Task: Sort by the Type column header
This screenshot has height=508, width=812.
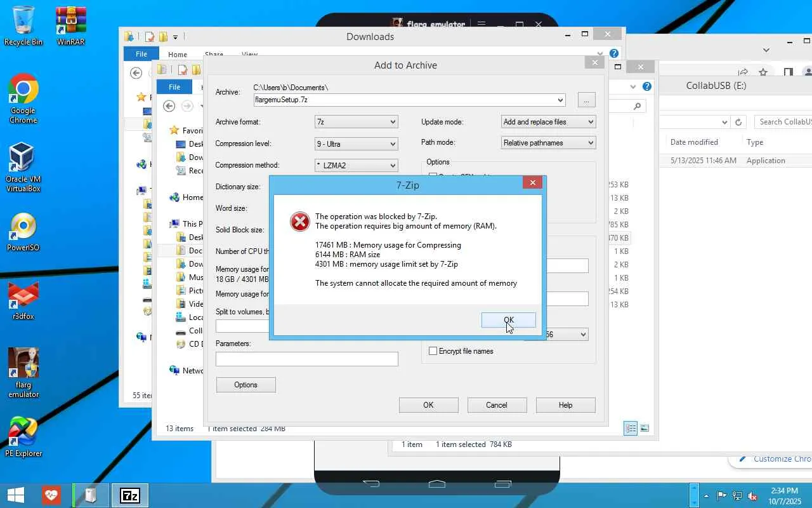Action: tap(755, 142)
